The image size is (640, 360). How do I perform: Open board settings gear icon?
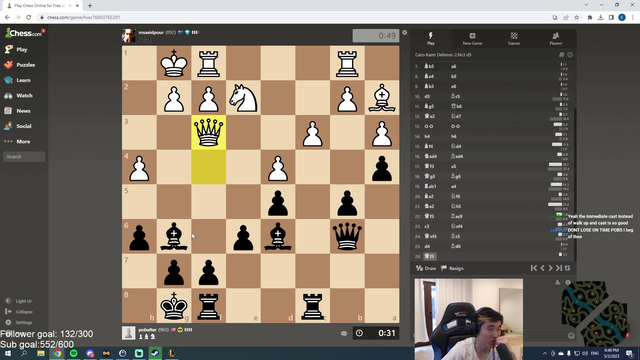coord(404,32)
